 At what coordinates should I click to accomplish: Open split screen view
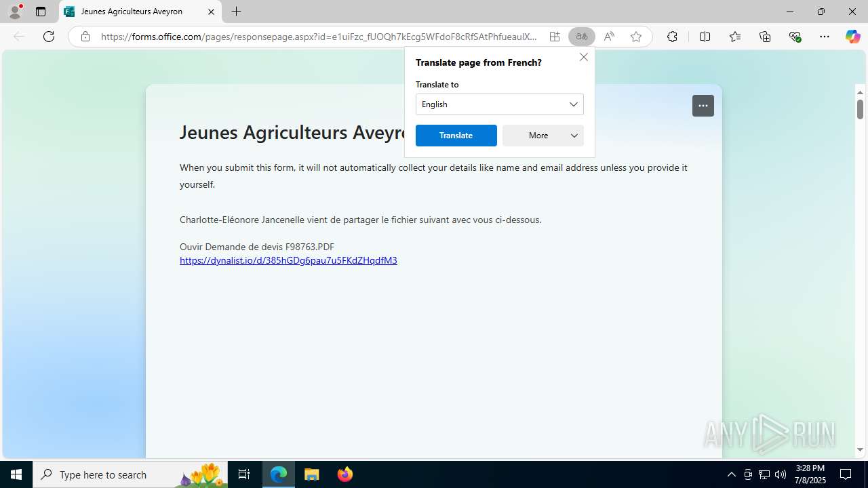tap(705, 37)
